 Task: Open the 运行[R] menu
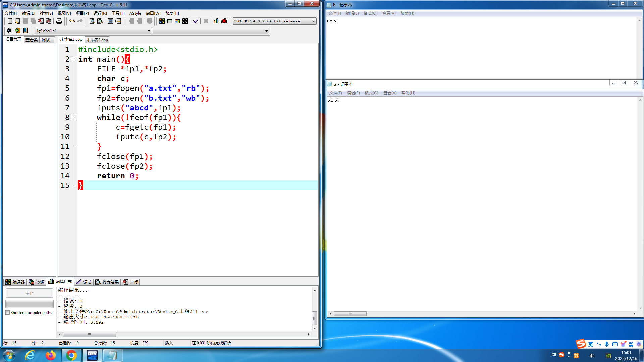100,13
